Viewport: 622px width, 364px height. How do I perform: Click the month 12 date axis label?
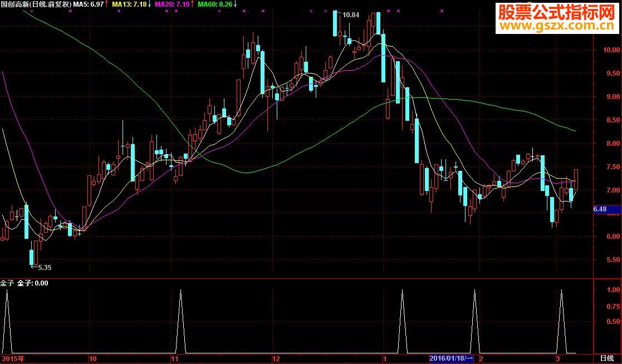pos(276,359)
